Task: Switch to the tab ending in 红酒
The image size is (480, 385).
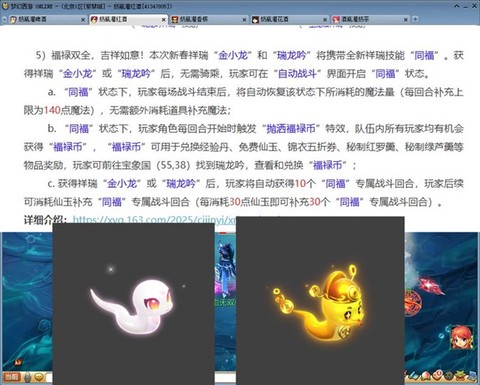Action: coord(128,20)
